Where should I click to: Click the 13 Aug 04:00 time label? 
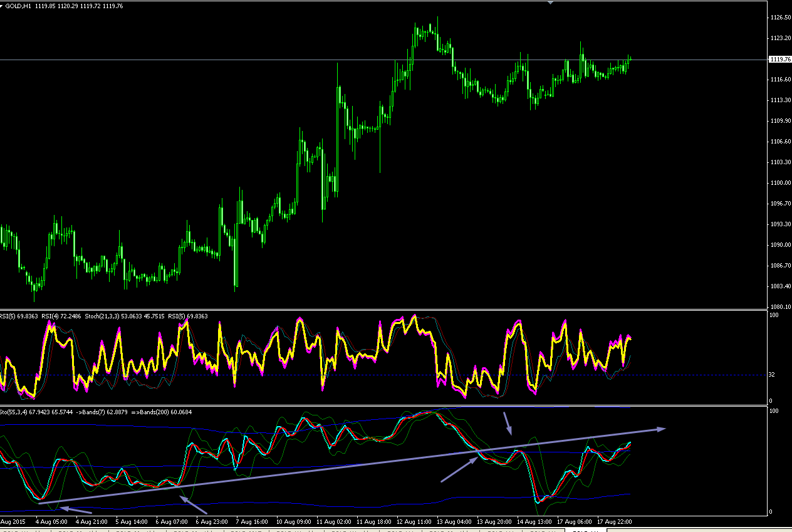(x=454, y=521)
